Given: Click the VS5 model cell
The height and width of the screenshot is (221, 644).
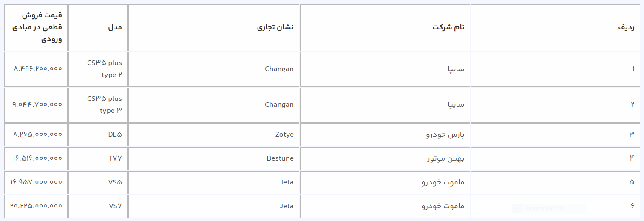Looking at the screenshot, I should tap(115, 182).
